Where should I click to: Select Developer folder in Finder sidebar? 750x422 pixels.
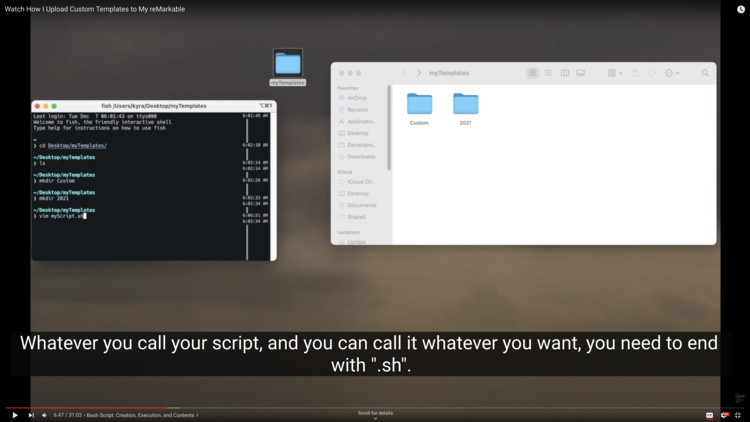[x=362, y=145]
